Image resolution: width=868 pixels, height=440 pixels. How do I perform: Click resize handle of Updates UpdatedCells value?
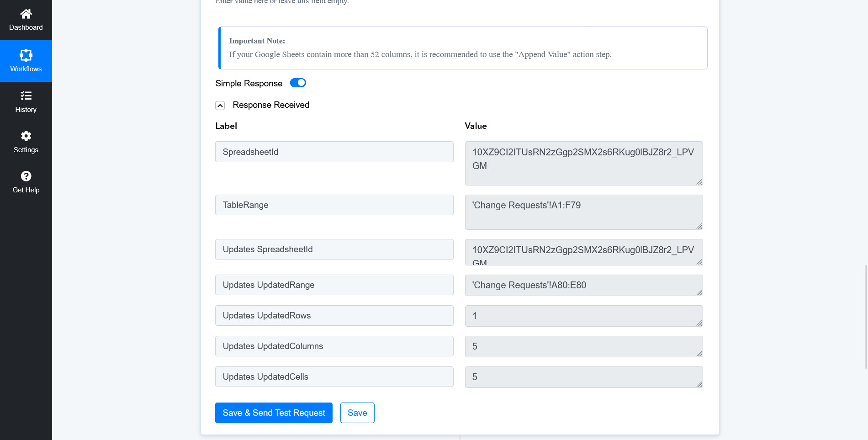point(699,384)
